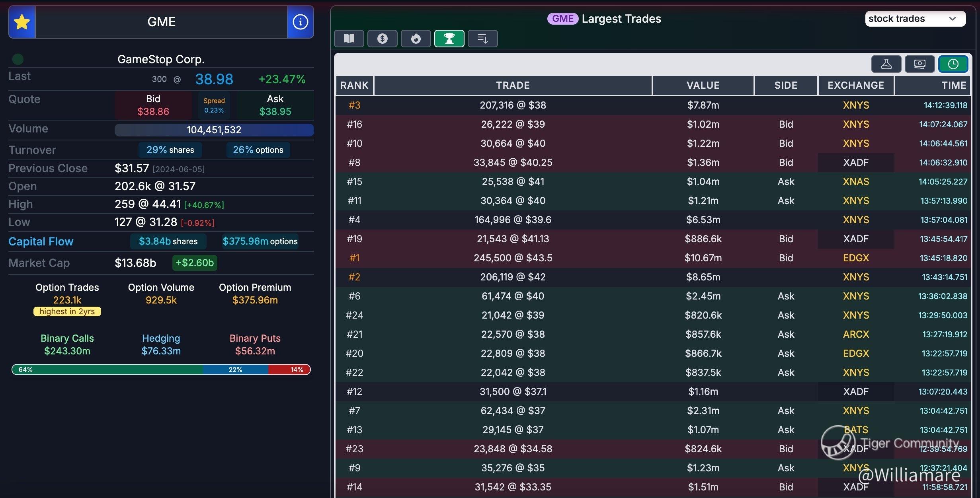Sort table by VALUE column header
The width and height of the screenshot is (980, 498).
703,85
